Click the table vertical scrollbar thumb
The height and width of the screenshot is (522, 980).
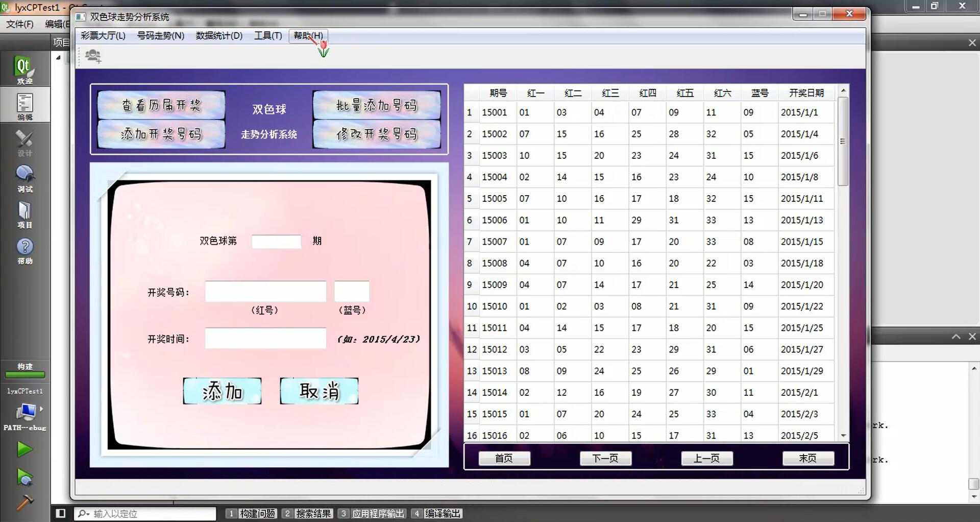843,141
